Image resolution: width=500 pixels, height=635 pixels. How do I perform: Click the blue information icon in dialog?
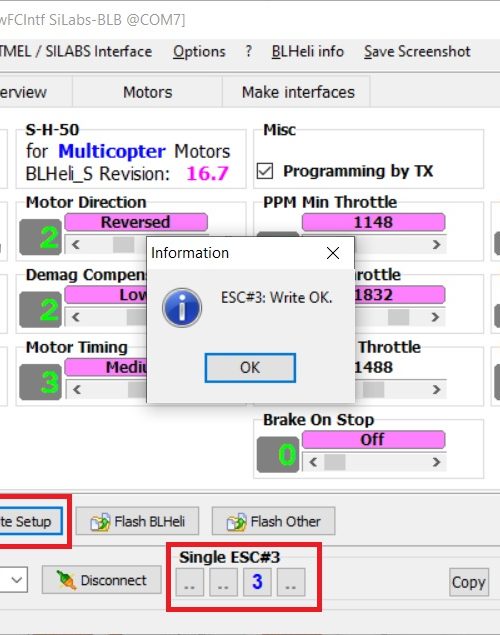[182, 307]
